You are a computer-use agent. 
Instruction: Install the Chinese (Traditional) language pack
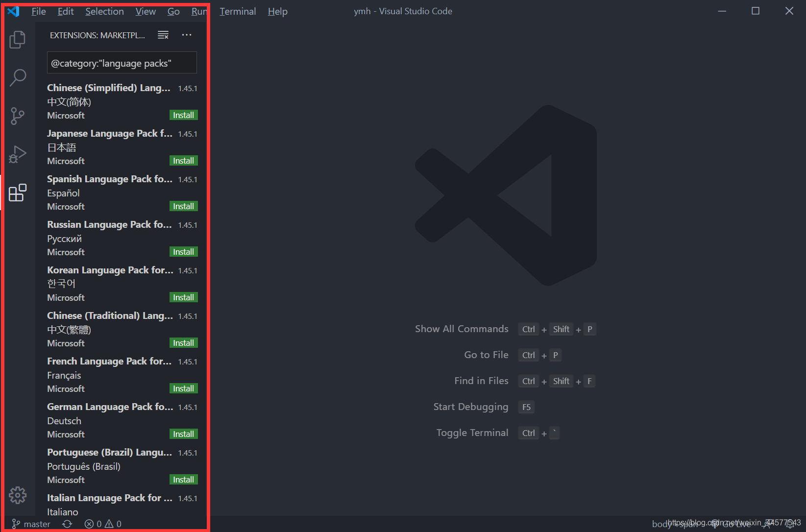pyautogui.click(x=183, y=343)
